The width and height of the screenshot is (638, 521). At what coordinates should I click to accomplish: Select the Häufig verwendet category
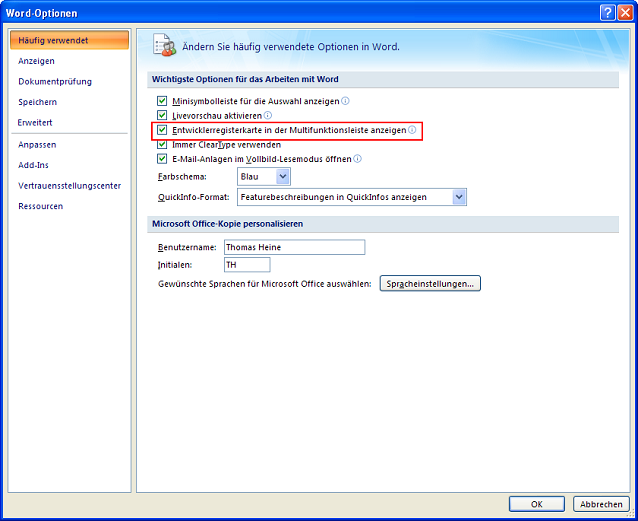tap(70, 40)
